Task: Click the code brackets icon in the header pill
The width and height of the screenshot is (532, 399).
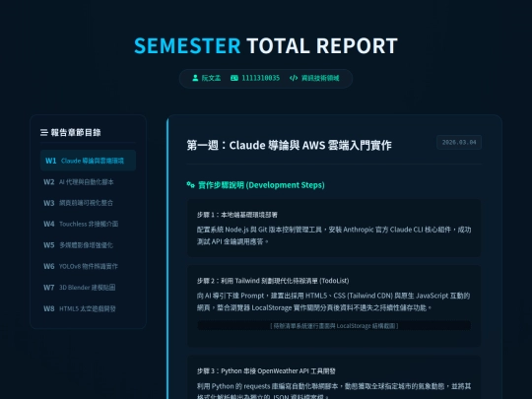Action: click(294, 78)
